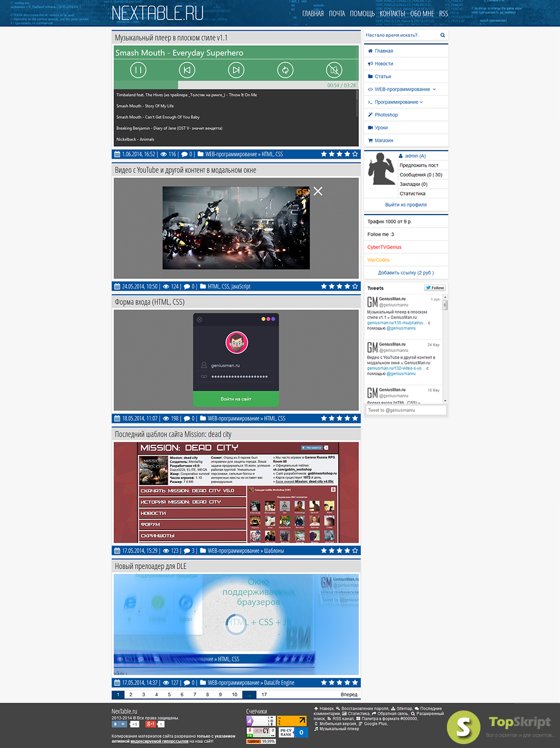Click 'Добавить ссылку (2 руб.)'
Viewport: 560px width, 748px height.
pyautogui.click(x=406, y=273)
